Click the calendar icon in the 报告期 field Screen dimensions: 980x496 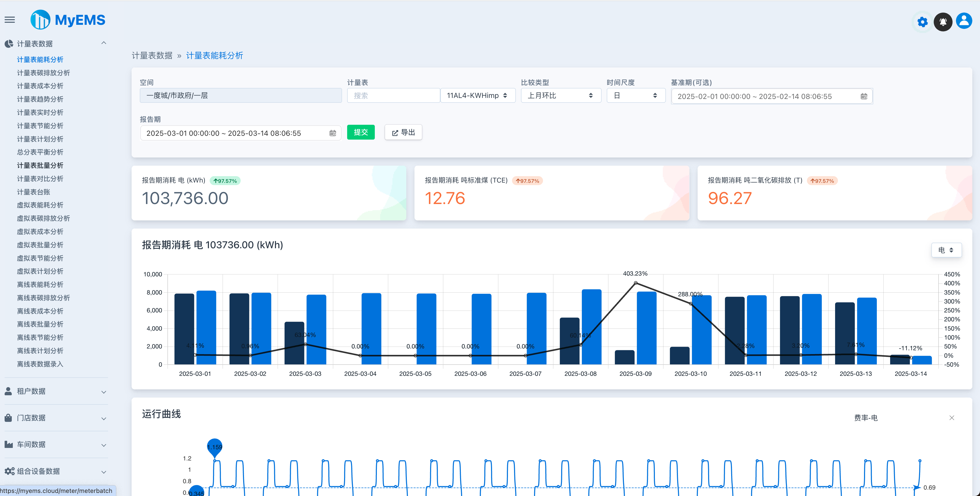coord(333,133)
